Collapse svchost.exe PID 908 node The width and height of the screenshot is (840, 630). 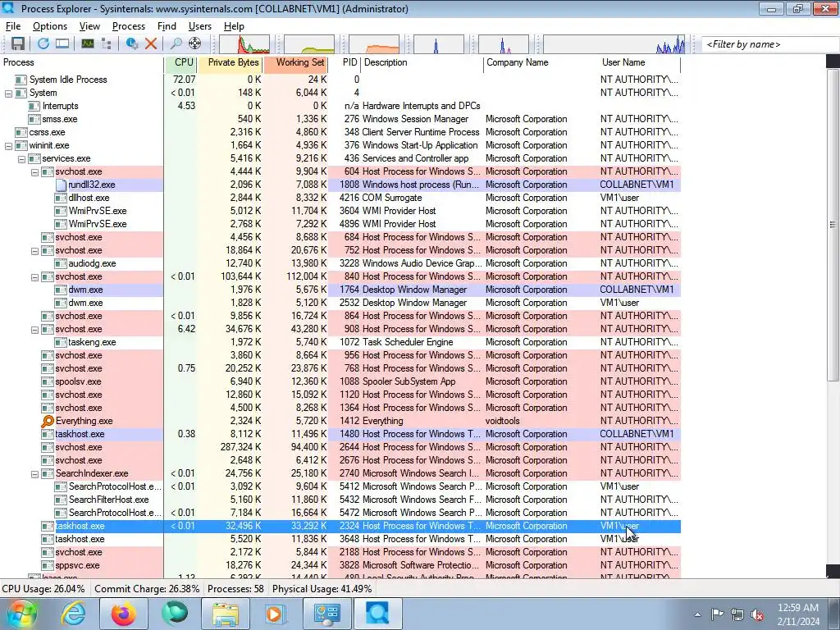pyautogui.click(x=34, y=330)
